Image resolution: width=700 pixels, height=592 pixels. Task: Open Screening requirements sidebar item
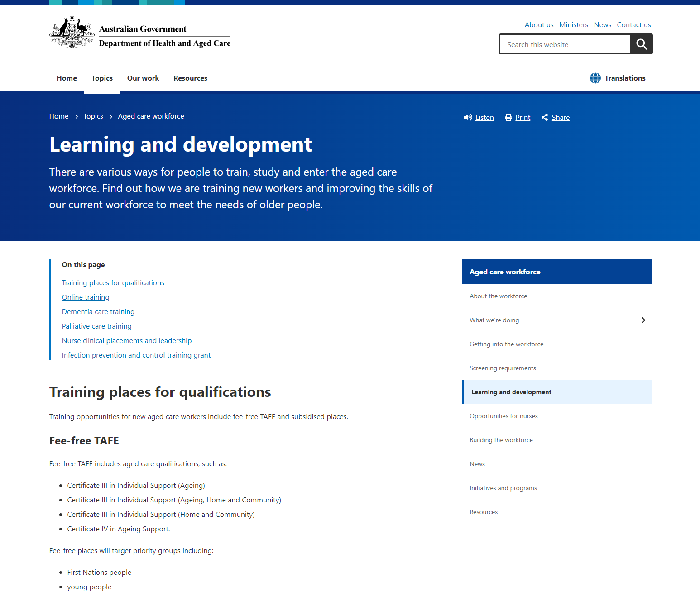point(503,368)
